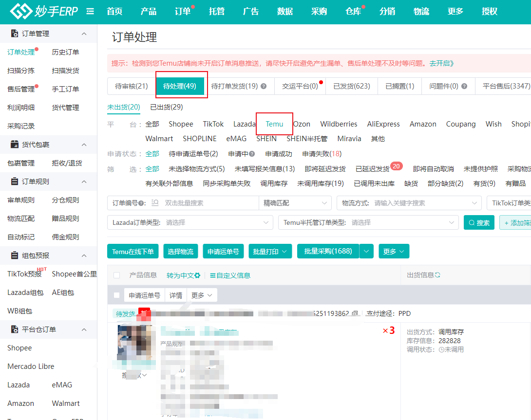Filter by Temu platform

tap(274, 124)
